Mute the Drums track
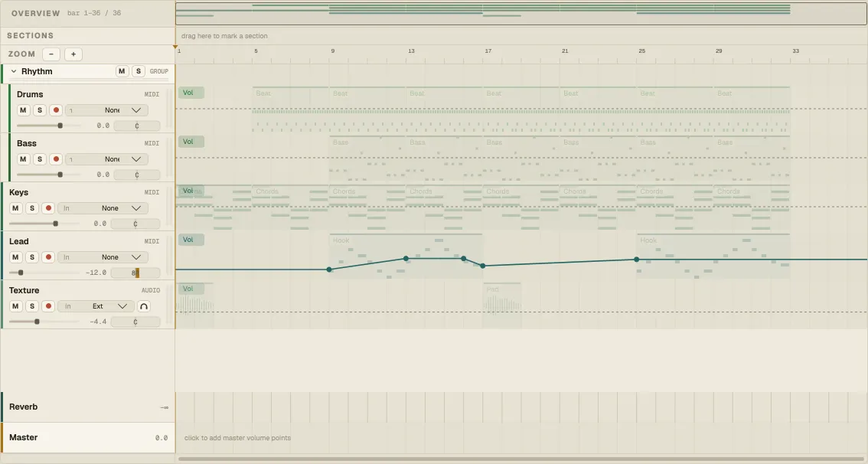868x464 pixels. pyautogui.click(x=23, y=110)
